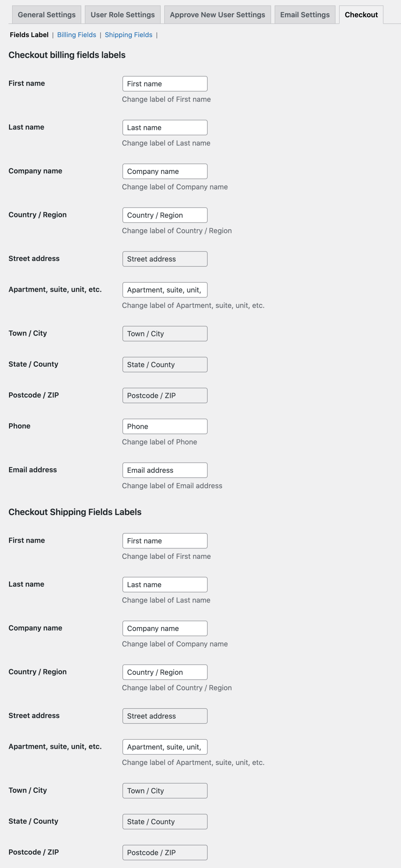Open the Billing Fields link
Screen dimensions: 401x868
(77, 35)
